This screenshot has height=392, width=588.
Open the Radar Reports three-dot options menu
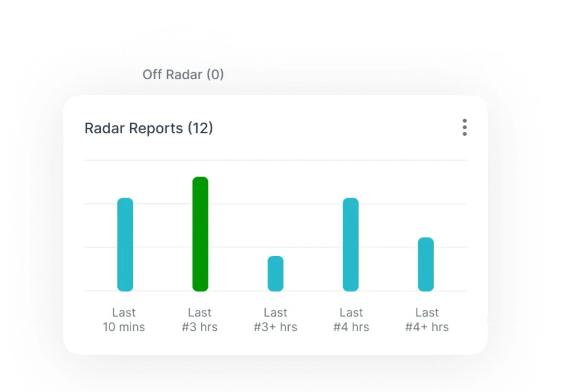[464, 127]
